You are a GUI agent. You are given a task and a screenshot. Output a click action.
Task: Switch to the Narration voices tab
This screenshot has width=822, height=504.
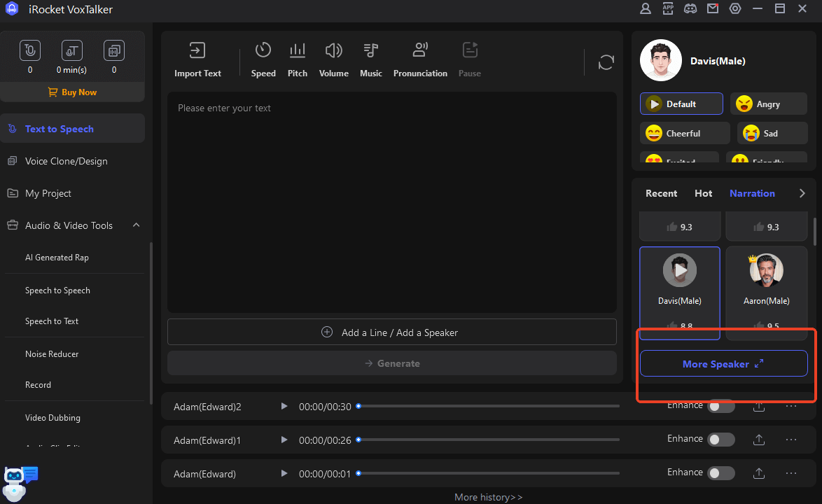click(752, 193)
